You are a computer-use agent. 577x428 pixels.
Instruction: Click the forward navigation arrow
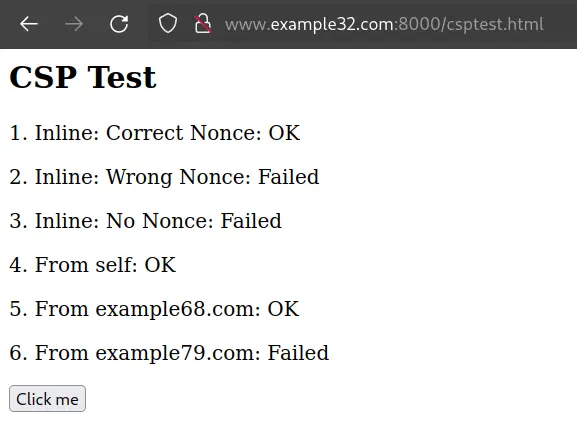[x=74, y=24]
